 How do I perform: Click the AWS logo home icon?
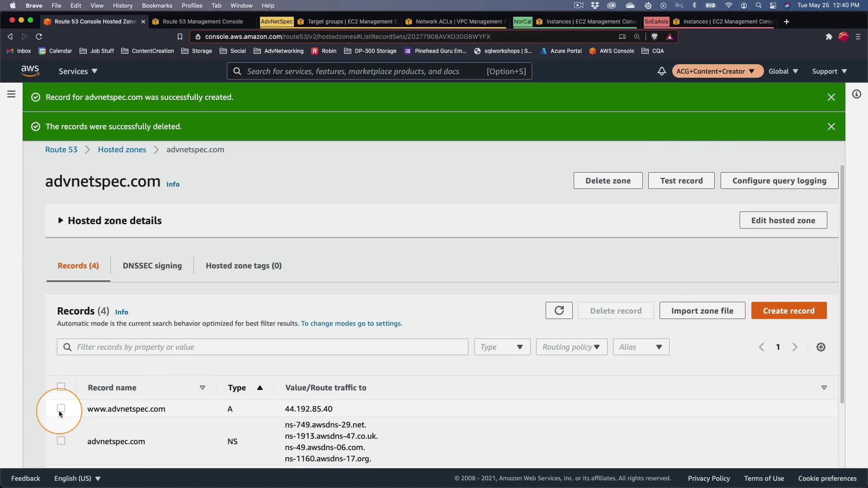coord(30,71)
